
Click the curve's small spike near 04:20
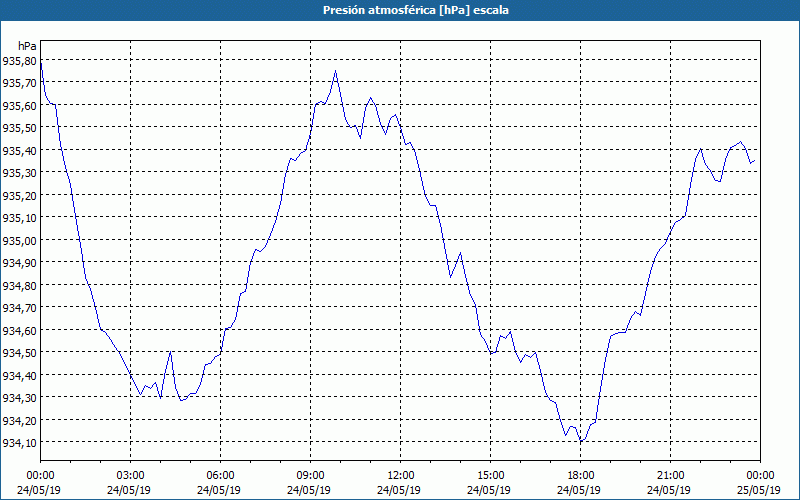(170, 352)
